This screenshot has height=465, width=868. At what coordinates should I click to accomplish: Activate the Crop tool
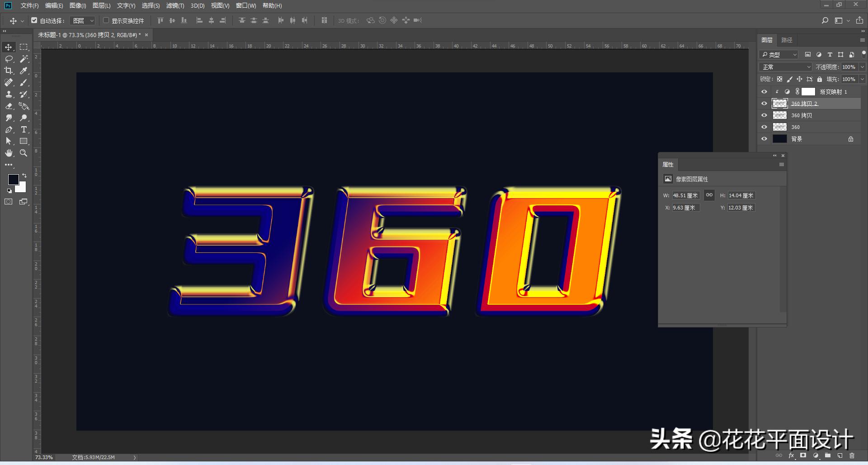(8, 71)
